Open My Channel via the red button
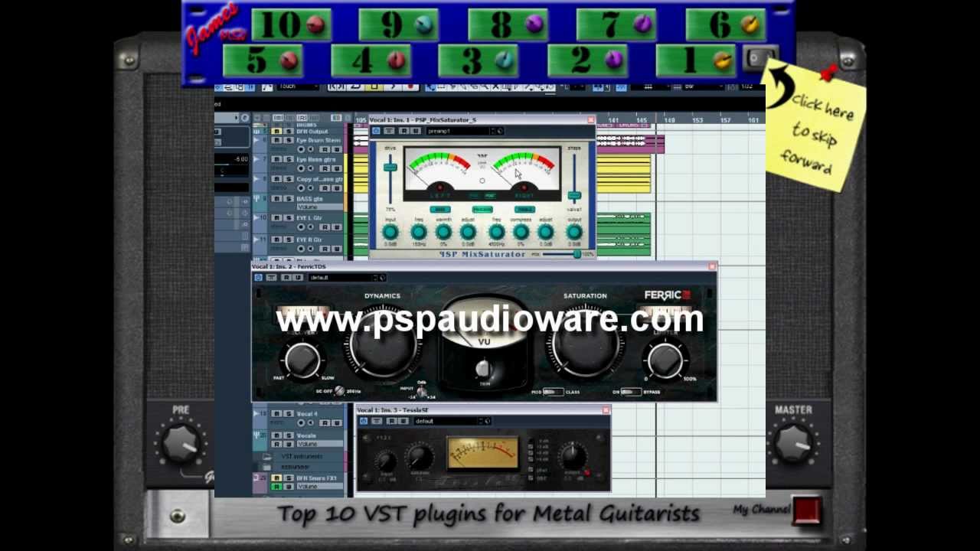This screenshot has width=980, height=551. (x=807, y=510)
